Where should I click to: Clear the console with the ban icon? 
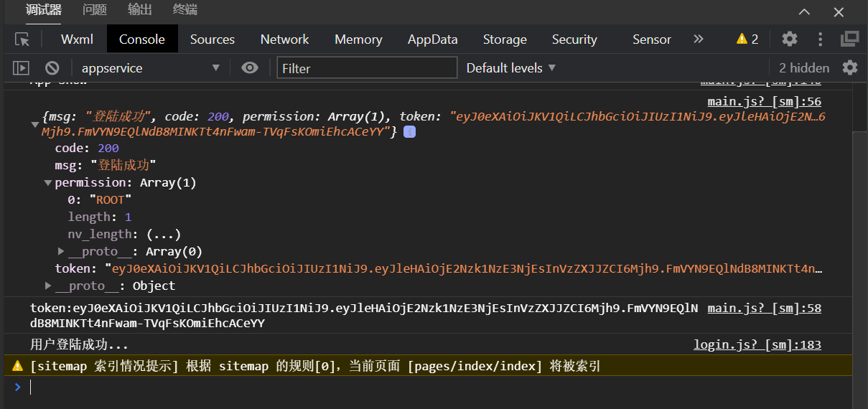click(52, 68)
